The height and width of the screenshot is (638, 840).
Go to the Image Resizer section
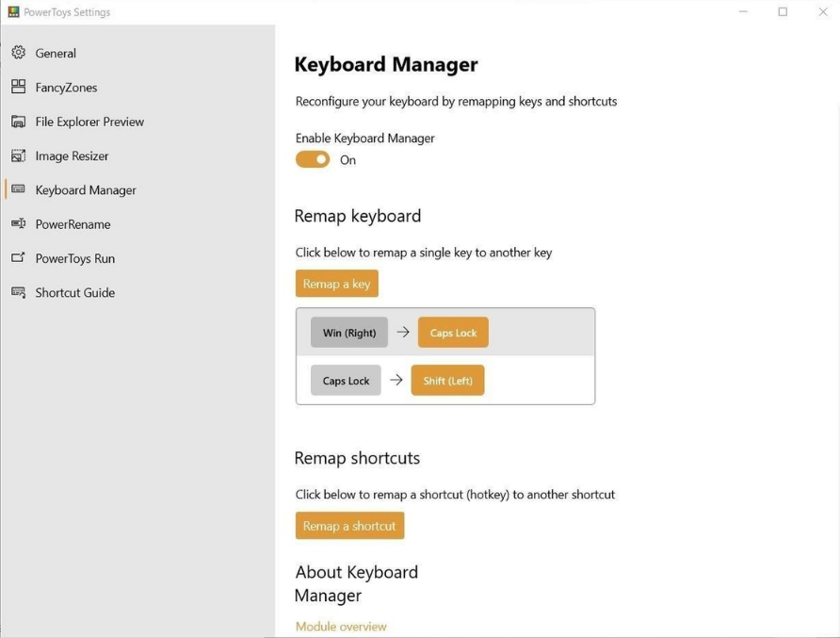(72, 155)
